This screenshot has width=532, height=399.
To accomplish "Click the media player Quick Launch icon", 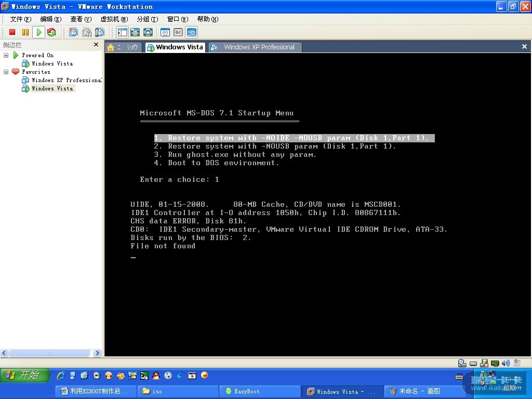I will coord(97,375).
